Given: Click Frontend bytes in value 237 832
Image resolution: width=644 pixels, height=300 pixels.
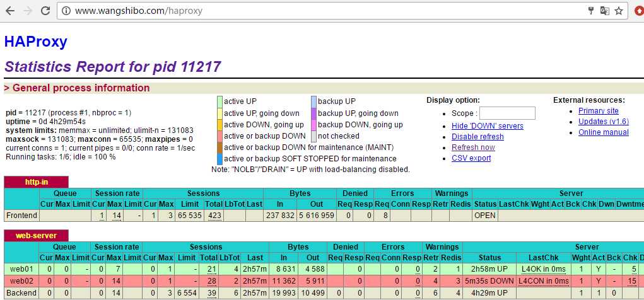Looking at the screenshot, I should click(x=280, y=216).
